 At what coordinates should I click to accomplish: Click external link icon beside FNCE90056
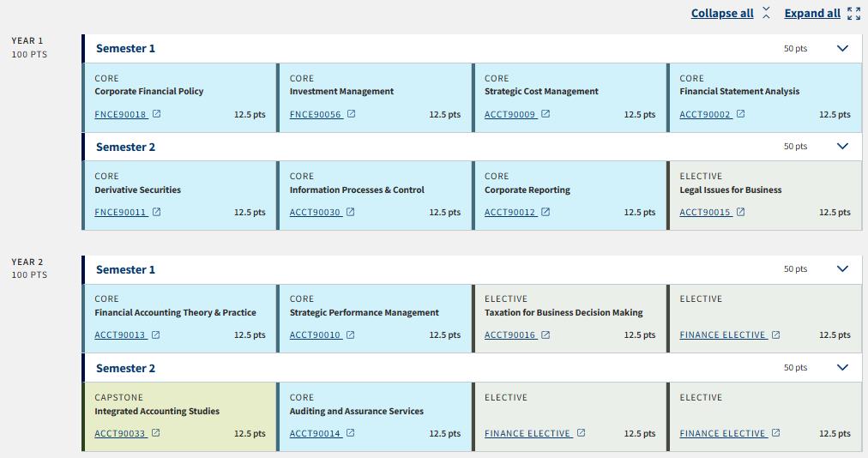[351, 113]
